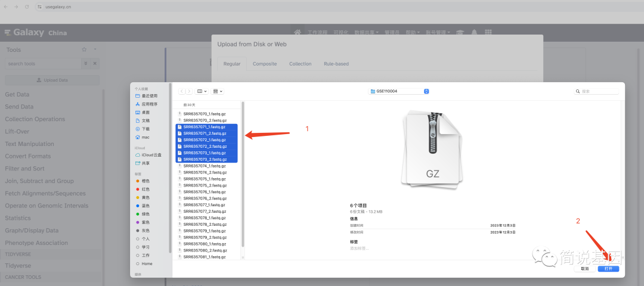This screenshot has width=644, height=286.
Task: Open the mac home folder in the sidebar
Action: click(143, 137)
